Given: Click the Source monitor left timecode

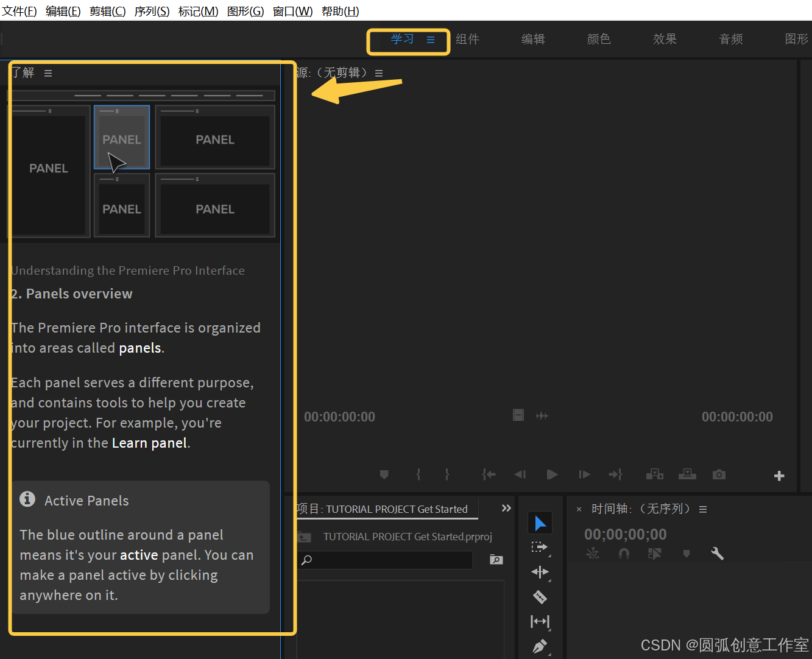Looking at the screenshot, I should 340,417.
